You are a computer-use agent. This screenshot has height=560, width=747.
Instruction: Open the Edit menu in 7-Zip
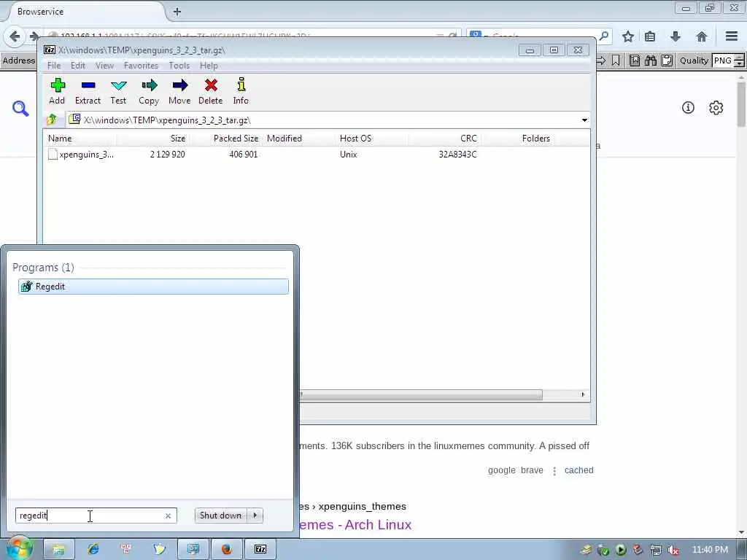click(x=78, y=66)
